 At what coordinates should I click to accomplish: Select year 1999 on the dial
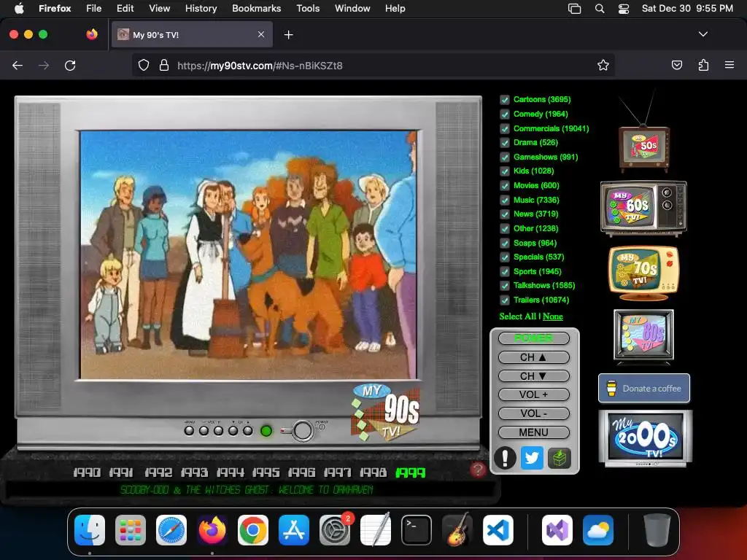(410, 472)
